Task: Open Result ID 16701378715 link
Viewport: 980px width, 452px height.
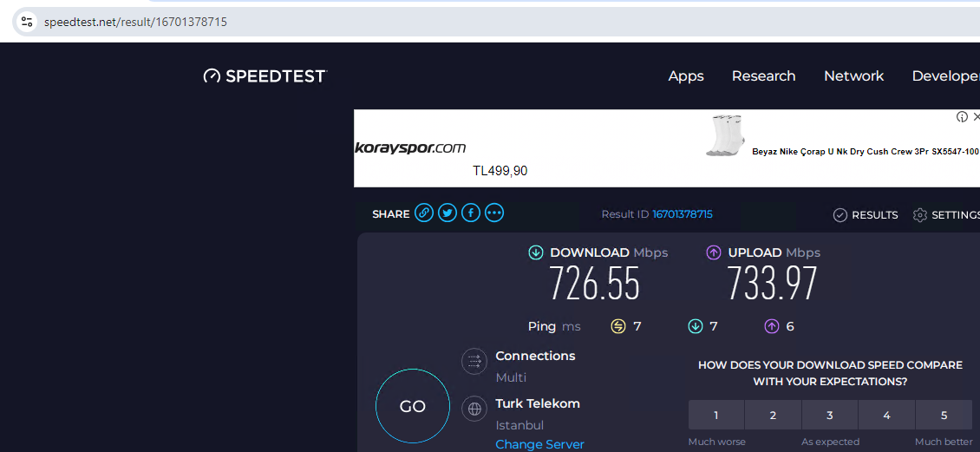Action: [682, 214]
